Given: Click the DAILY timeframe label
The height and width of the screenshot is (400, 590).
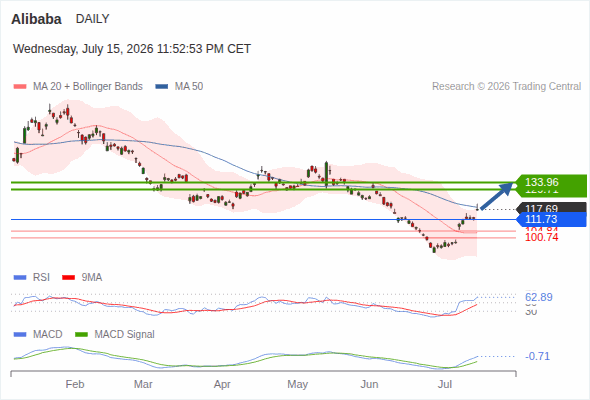Looking at the screenshot, I should point(93,19).
